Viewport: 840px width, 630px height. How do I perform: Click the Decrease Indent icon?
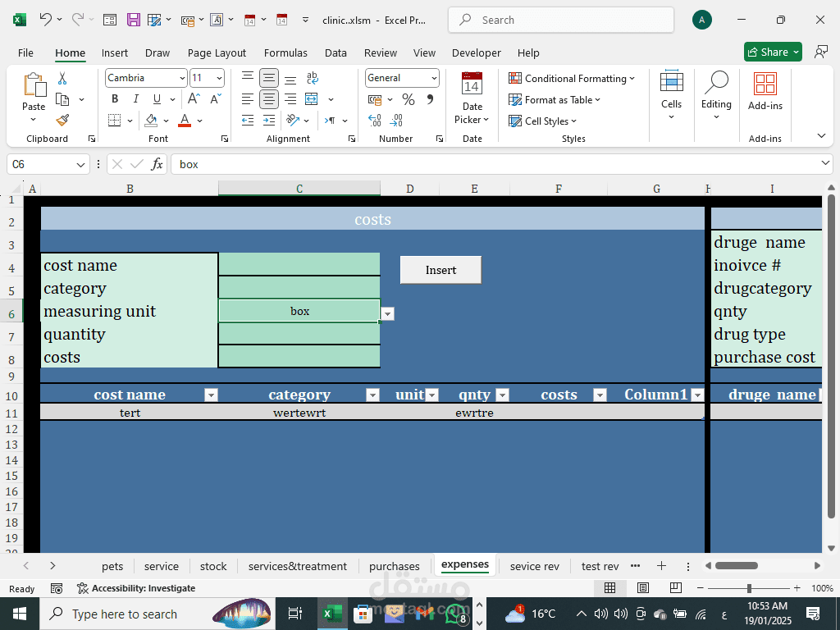(x=248, y=120)
